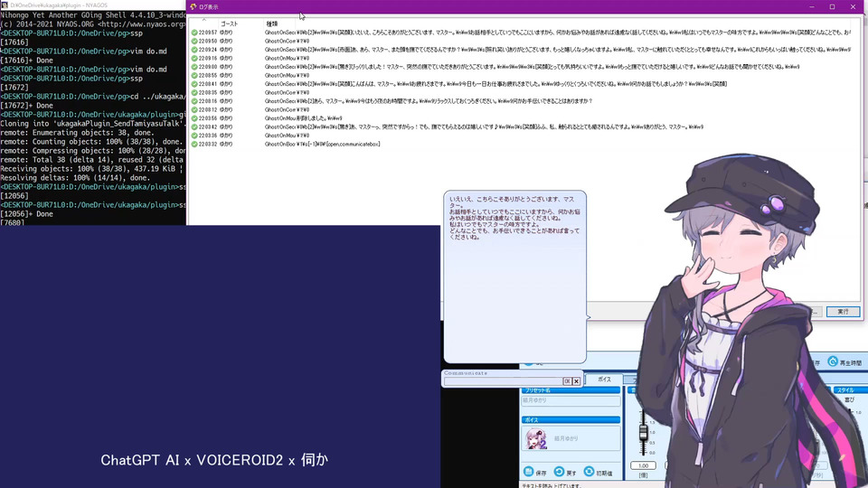The height and width of the screenshot is (488, 868).
Task: Adjust the volume slider knob in VOICEROID2
Action: click(643, 433)
